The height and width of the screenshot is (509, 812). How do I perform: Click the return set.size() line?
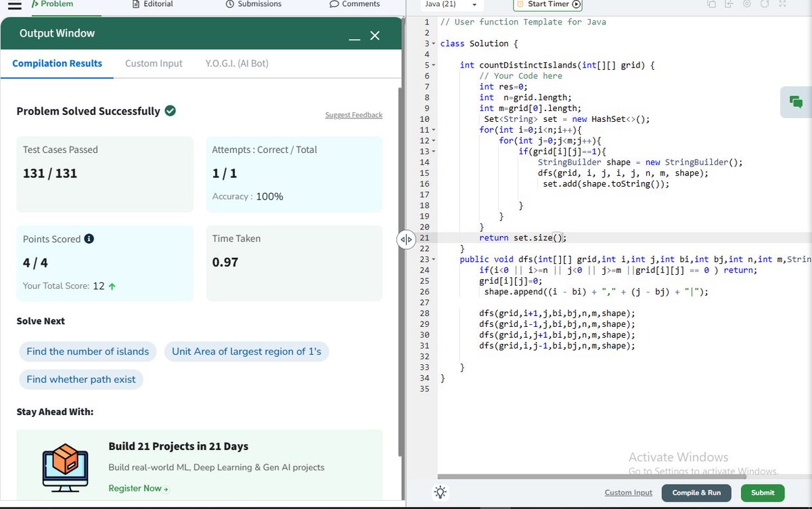point(522,238)
